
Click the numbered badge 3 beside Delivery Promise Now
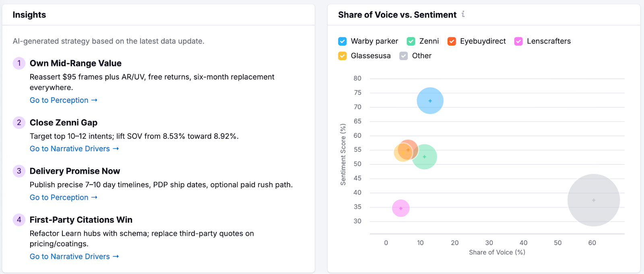click(x=19, y=171)
